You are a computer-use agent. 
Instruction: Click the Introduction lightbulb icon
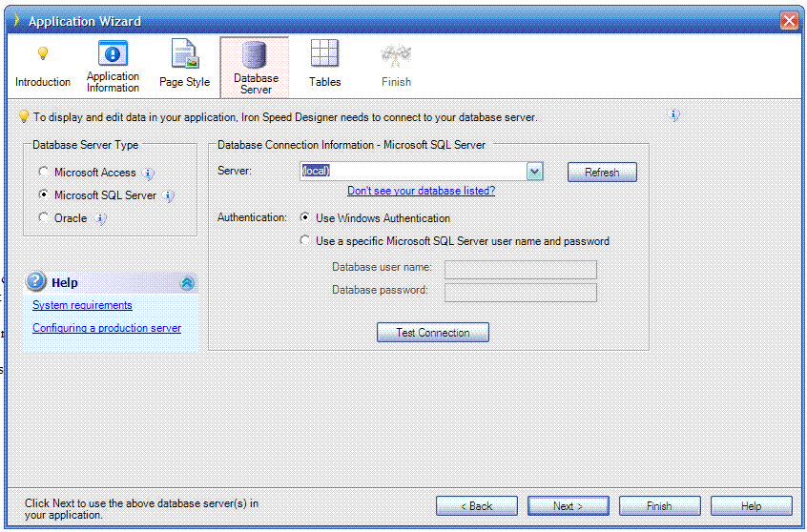click(43, 53)
